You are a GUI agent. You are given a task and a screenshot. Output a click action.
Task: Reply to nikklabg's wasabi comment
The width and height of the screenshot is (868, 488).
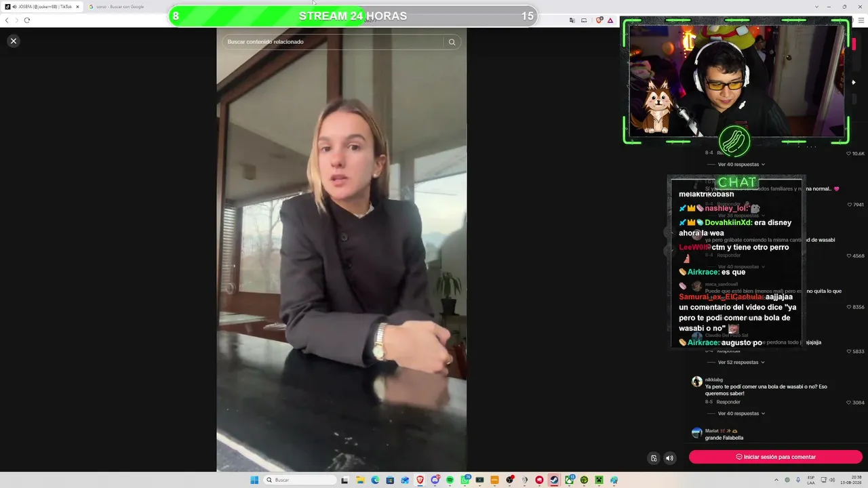click(x=729, y=402)
